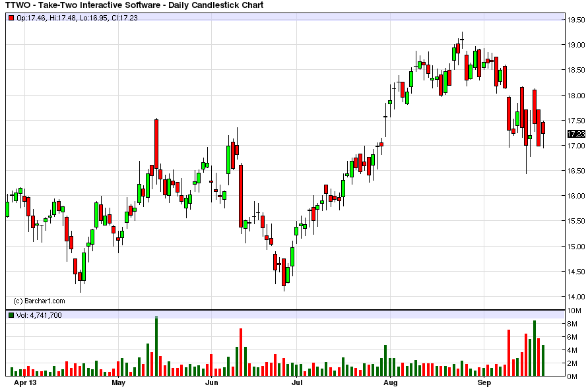Click the 6M volume axis label

(572, 337)
